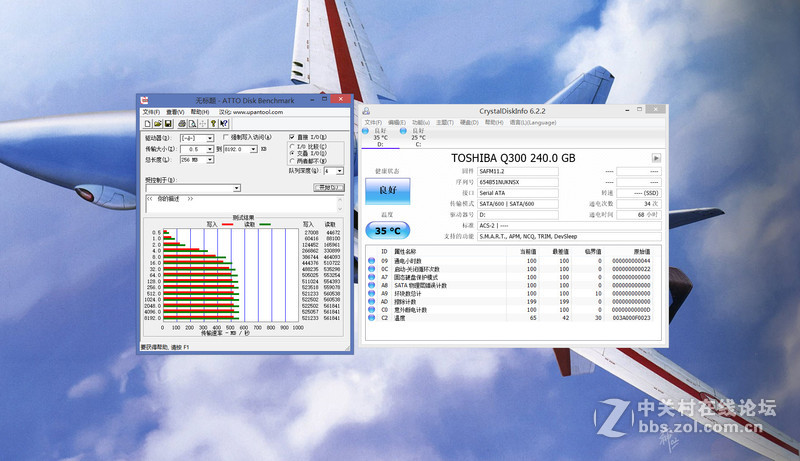The image size is (800, 461).
Task: Open the Help (H) menu in ATTO
Action: [x=199, y=112]
